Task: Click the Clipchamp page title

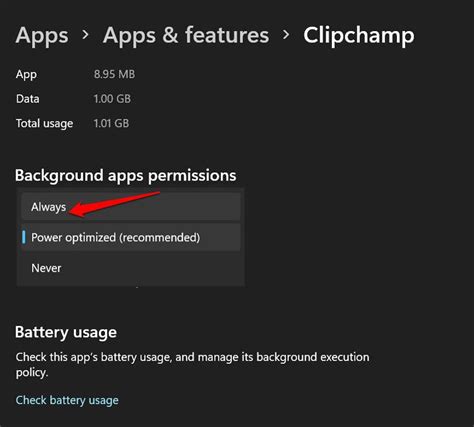Action: pyautogui.click(x=359, y=35)
